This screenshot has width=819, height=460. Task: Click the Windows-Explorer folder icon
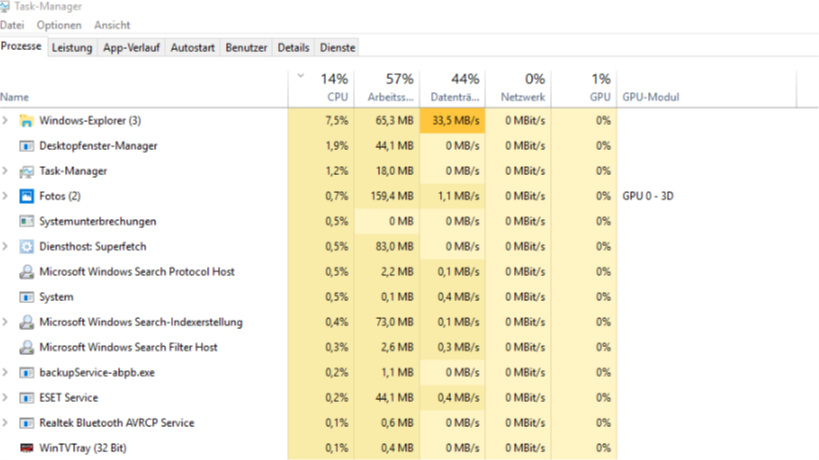coord(26,121)
